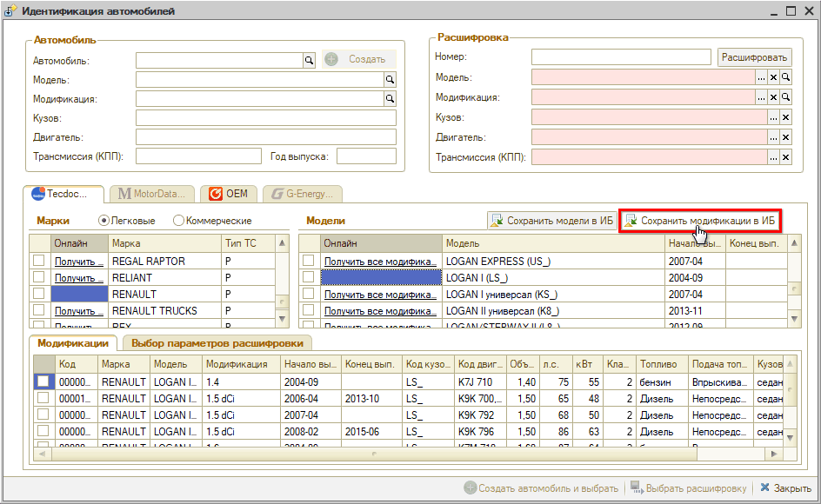
Task: Click Сохранить модели в ИБ button
Action: [x=551, y=221]
